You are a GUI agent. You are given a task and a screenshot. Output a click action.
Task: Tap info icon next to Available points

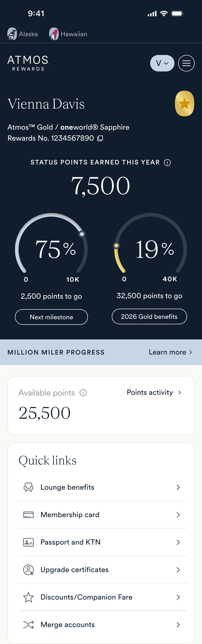(x=83, y=393)
